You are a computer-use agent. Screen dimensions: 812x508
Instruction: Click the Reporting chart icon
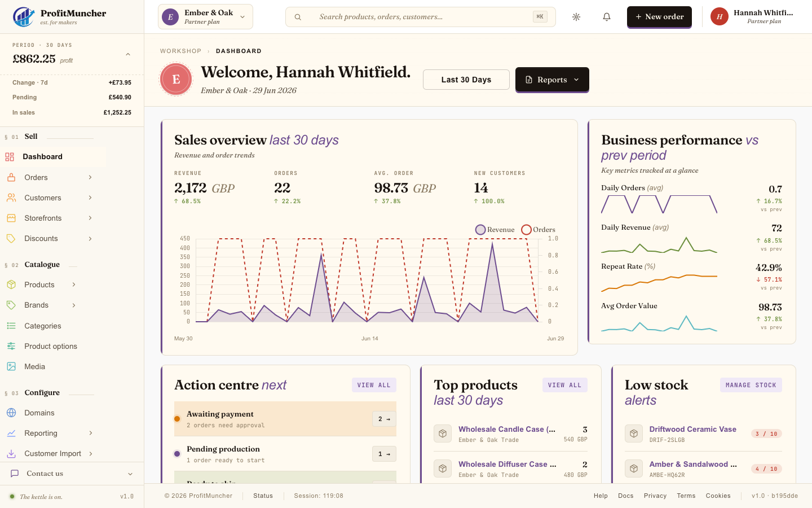pos(11,433)
